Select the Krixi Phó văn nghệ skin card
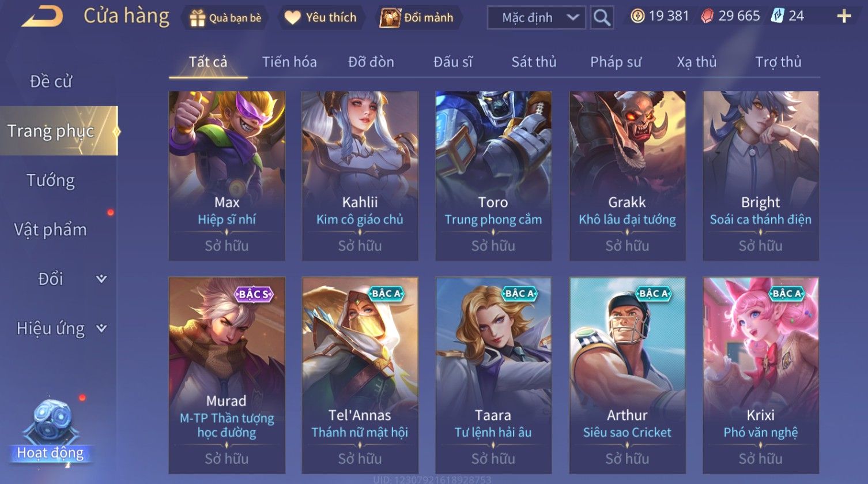Viewport: 868px width, 484px height. coord(761,376)
